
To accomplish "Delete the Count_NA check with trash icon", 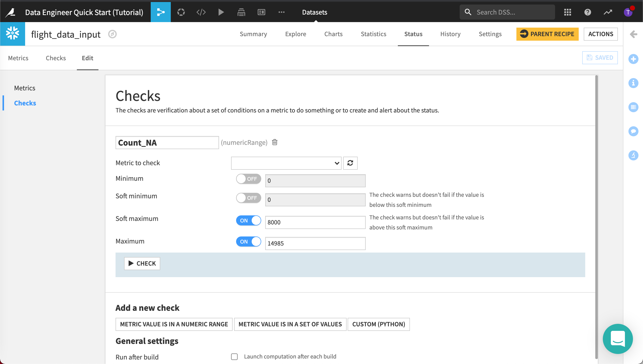I will [x=275, y=142].
